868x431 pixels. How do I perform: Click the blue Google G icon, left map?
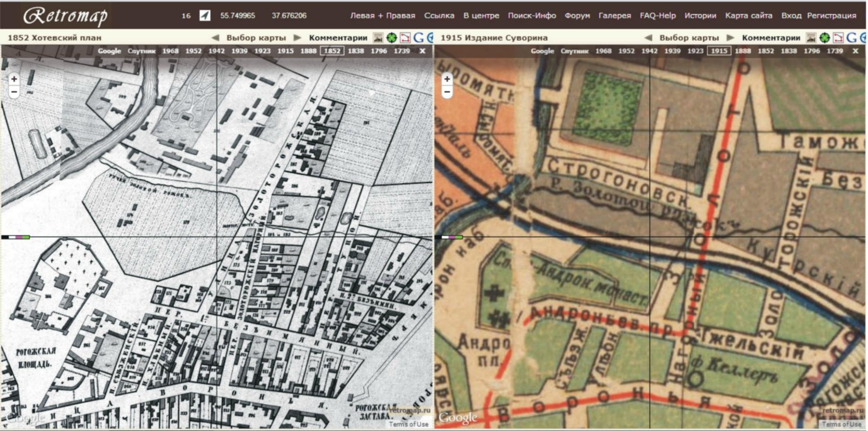point(419,38)
